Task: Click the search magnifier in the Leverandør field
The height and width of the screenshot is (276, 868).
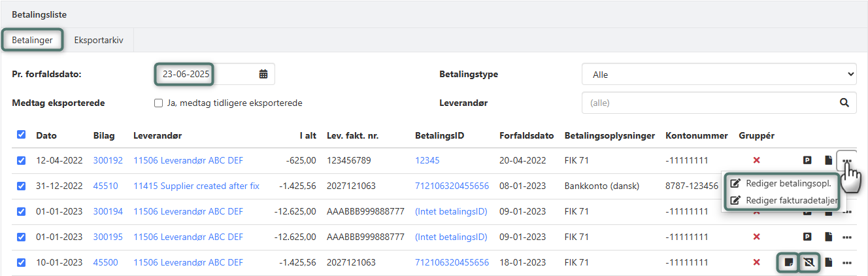Action: coord(844,103)
